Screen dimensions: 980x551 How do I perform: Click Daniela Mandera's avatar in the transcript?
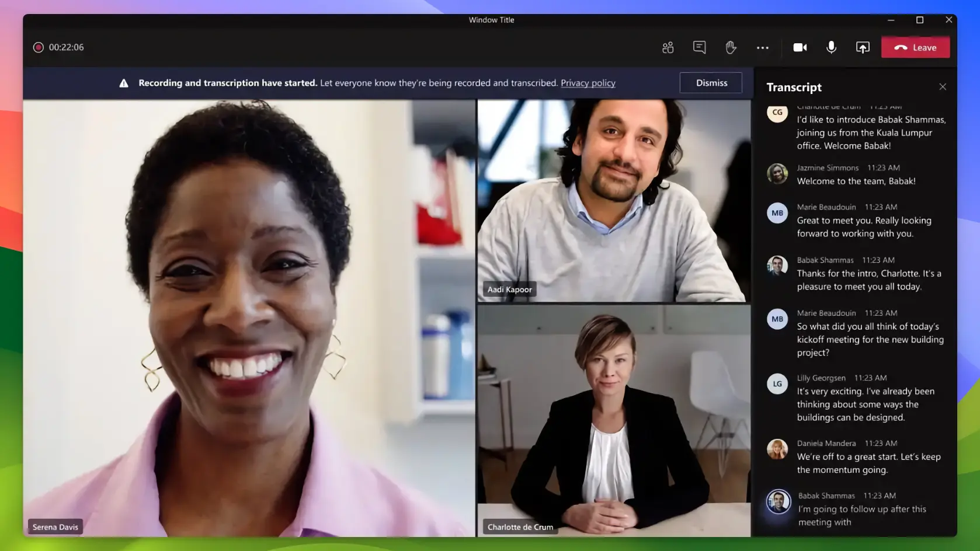point(777,449)
